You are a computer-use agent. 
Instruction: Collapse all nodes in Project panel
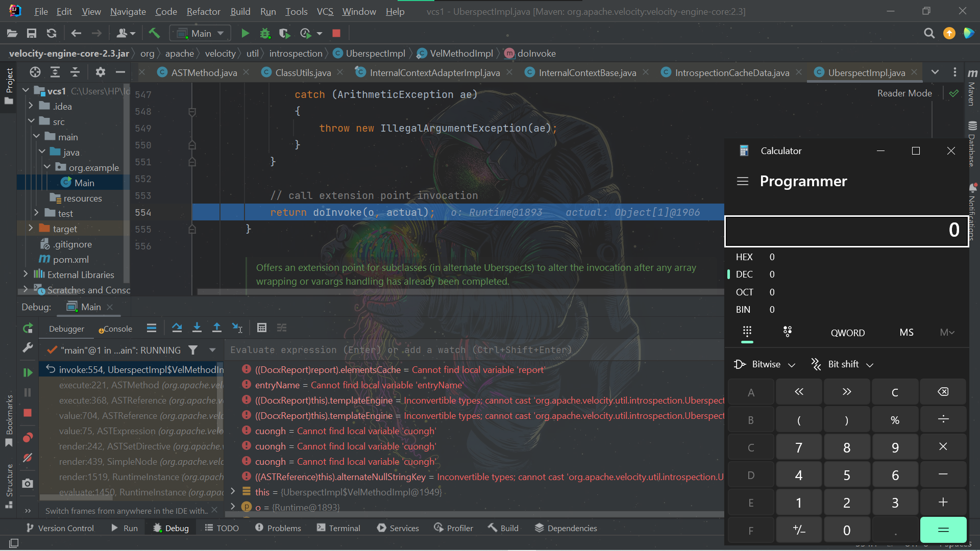pyautogui.click(x=75, y=72)
